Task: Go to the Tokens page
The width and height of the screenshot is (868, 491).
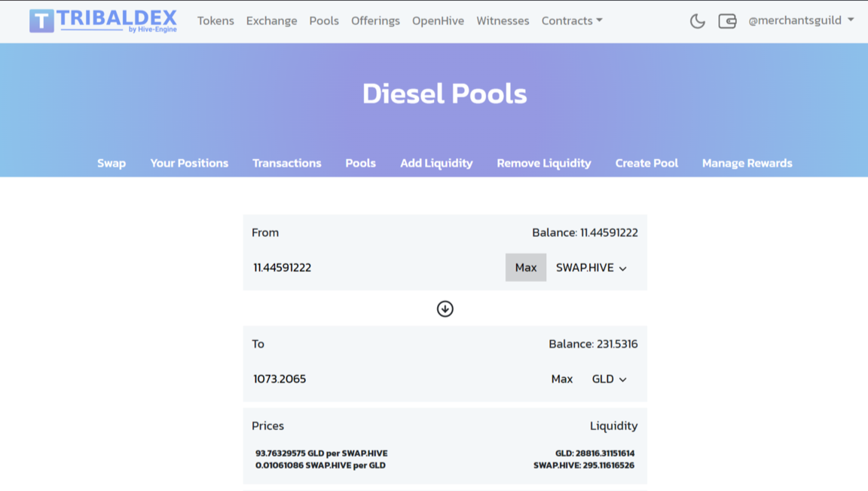Action: tap(215, 20)
